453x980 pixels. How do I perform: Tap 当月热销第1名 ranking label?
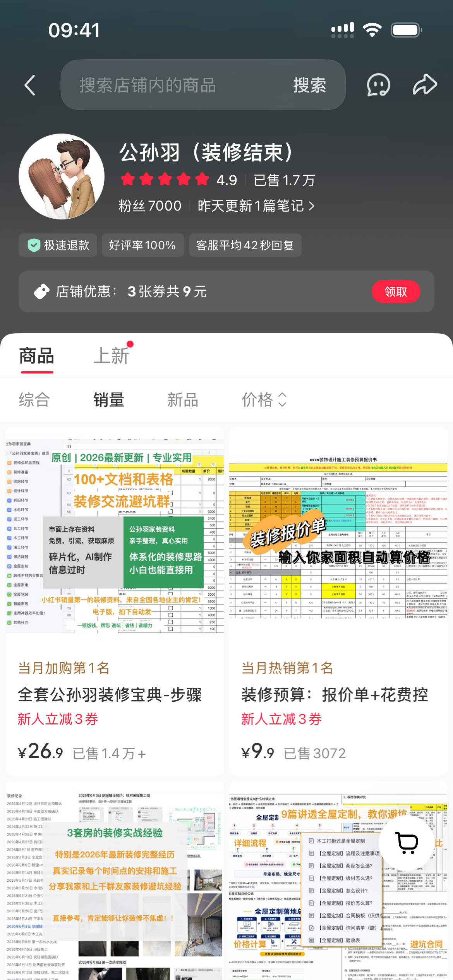[x=287, y=668]
